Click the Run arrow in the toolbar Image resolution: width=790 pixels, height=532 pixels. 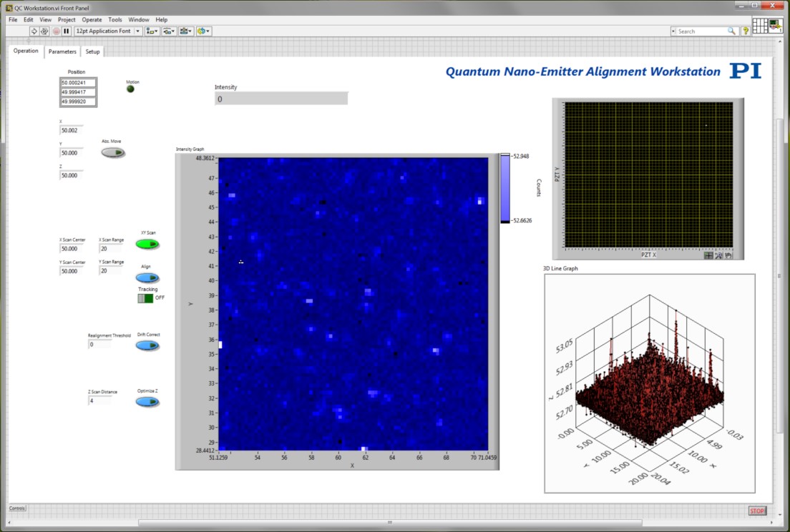[x=34, y=31]
